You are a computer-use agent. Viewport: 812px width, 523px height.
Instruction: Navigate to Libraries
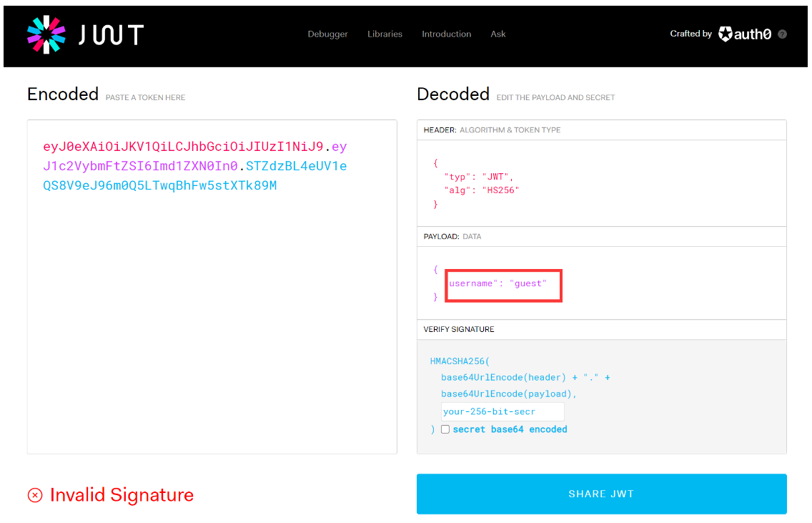[385, 34]
